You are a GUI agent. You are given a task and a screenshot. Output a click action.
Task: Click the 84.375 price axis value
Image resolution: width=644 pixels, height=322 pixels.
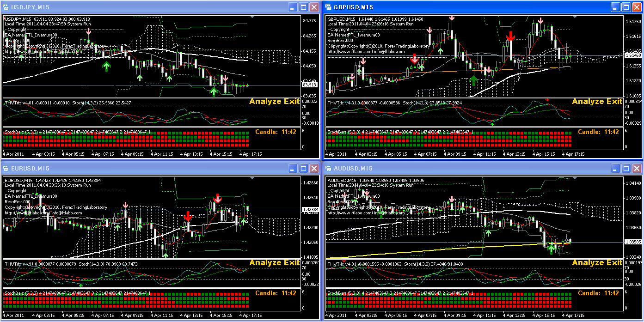(309, 21)
